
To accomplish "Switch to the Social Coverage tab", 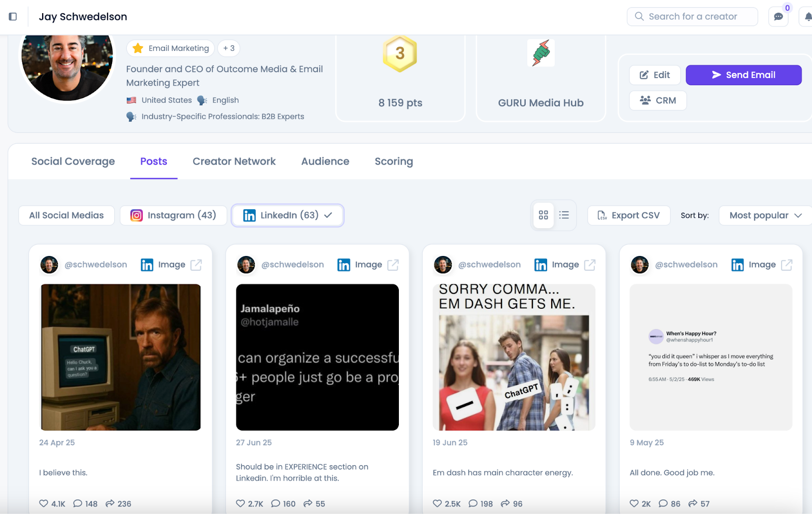I will coord(73,162).
